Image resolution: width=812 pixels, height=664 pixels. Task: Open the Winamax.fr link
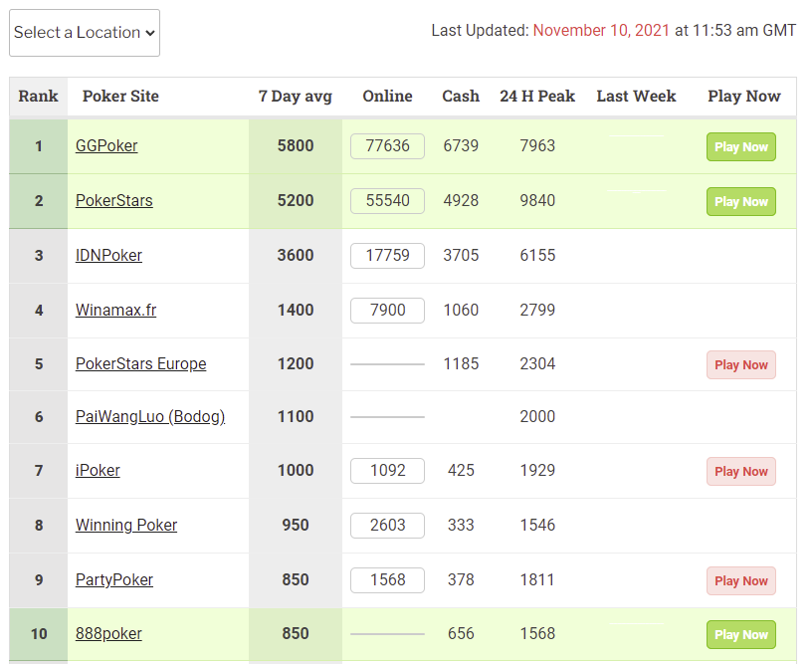pos(115,311)
